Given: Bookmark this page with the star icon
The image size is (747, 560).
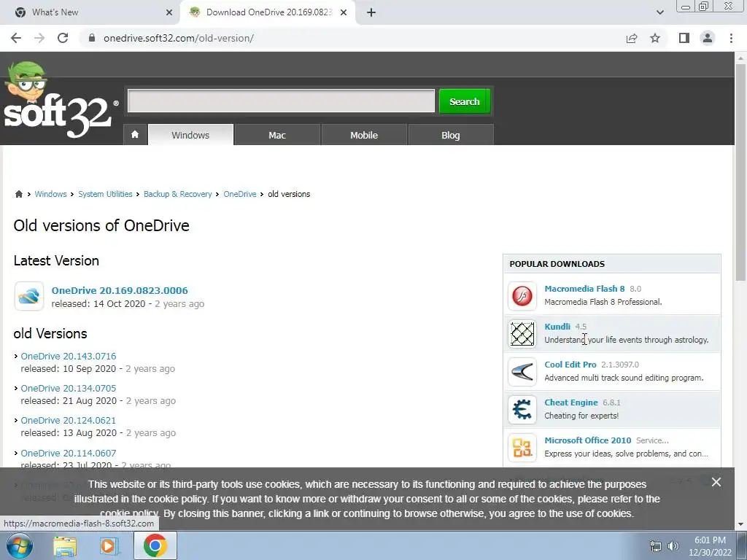Looking at the screenshot, I should pyautogui.click(x=655, y=38).
